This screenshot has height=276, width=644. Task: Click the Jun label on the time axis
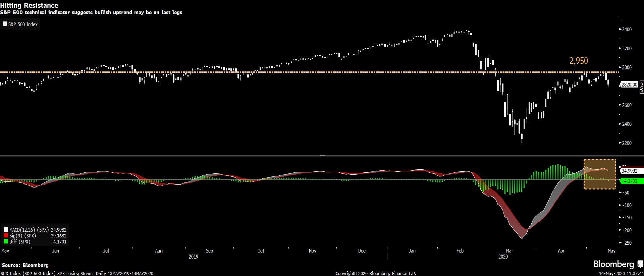(x=55, y=251)
